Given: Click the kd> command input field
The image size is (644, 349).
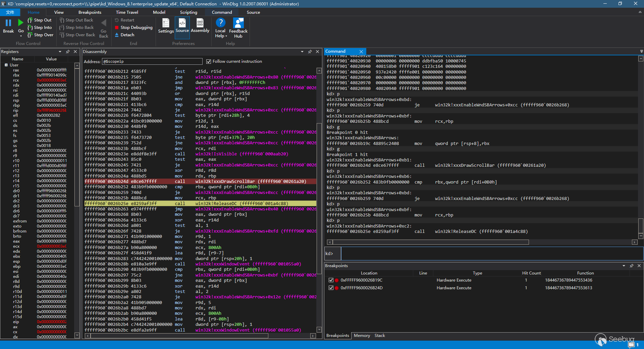Looking at the screenshot, I should click(492, 253).
